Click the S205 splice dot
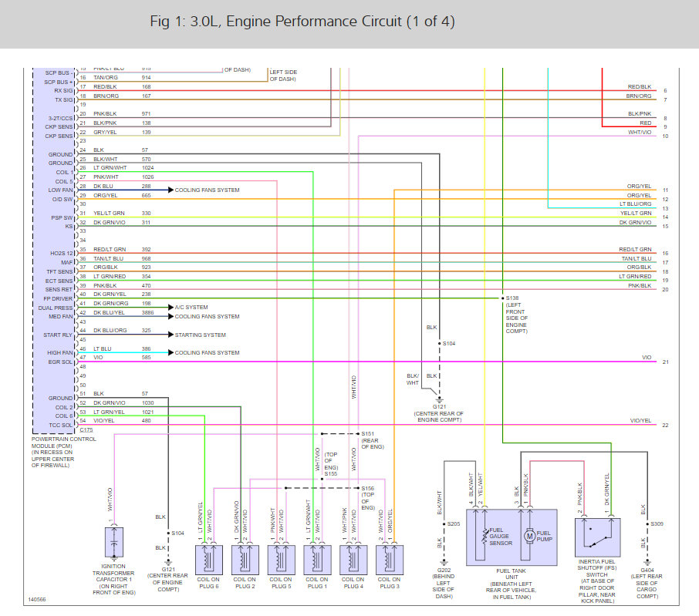 click(x=444, y=523)
